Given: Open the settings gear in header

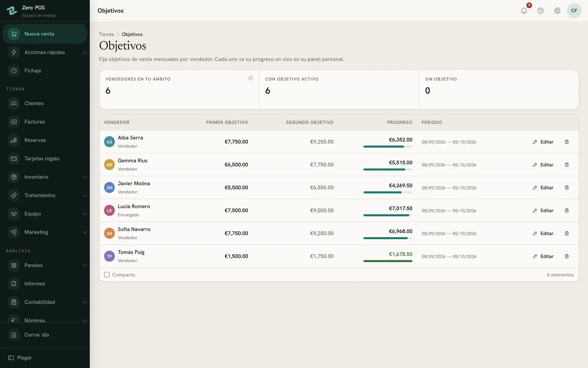Looking at the screenshot, I should (x=557, y=11).
